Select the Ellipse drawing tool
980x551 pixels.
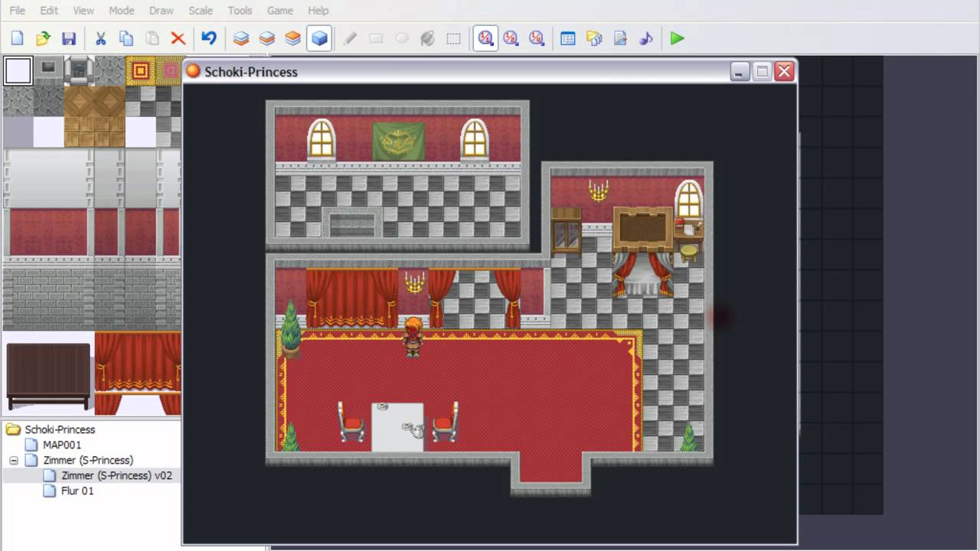pyautogui.click(x=402, y=38)
